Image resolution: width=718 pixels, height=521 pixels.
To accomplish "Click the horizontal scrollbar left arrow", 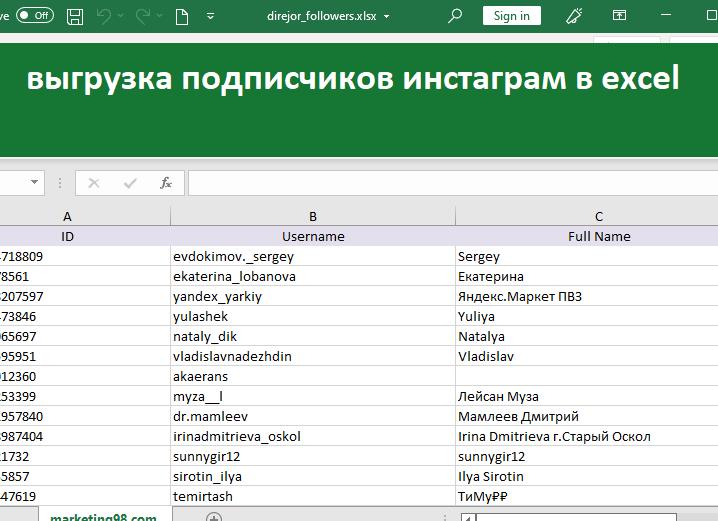I will pos(467,517).
